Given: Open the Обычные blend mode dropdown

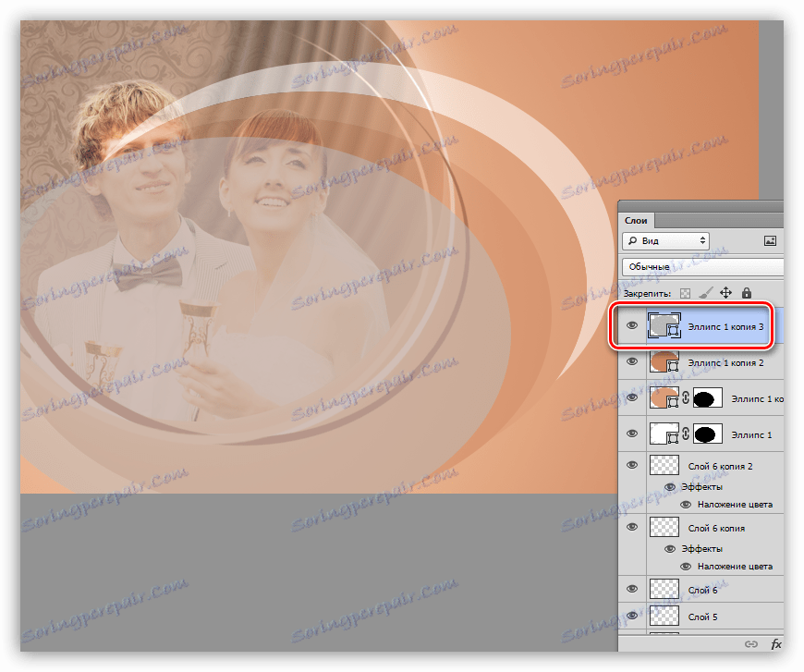Looking at the screenshot, I should tap(702, 267).
